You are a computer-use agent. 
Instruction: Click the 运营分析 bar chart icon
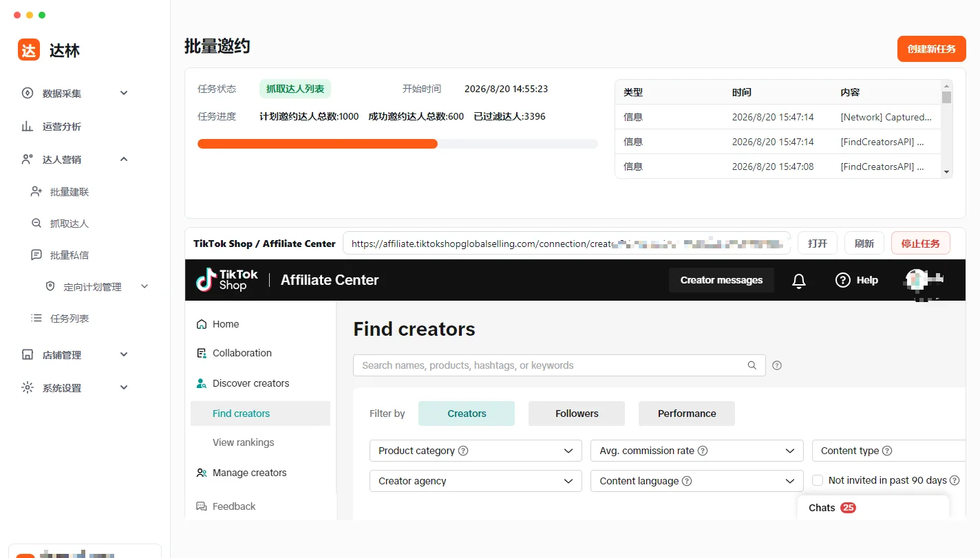click(x=28, y=126)
